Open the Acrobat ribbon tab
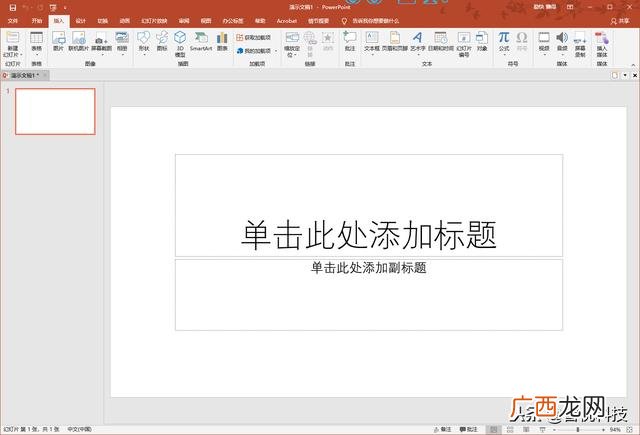The width and height of the screenshot is (640, 435). pos(287,21)
